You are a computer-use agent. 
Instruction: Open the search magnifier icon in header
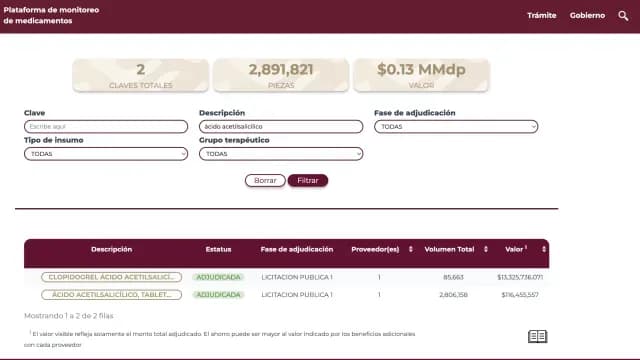click(623, 16)
